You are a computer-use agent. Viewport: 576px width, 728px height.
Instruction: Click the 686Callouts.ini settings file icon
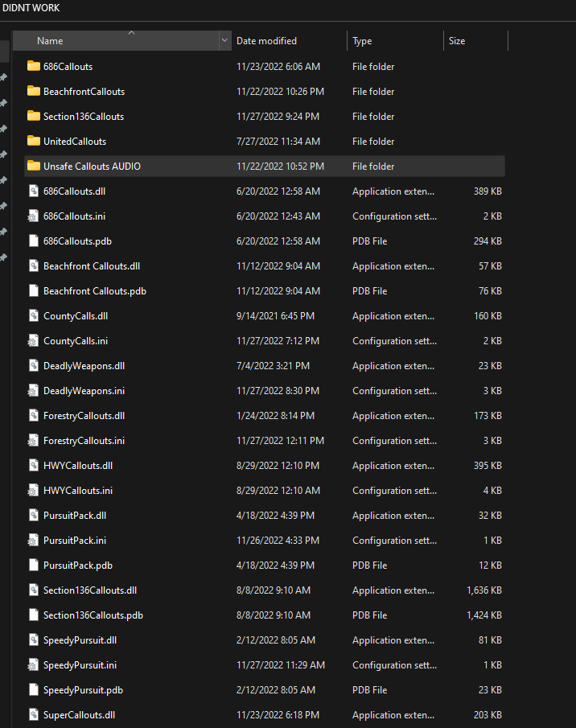[34, 216]
